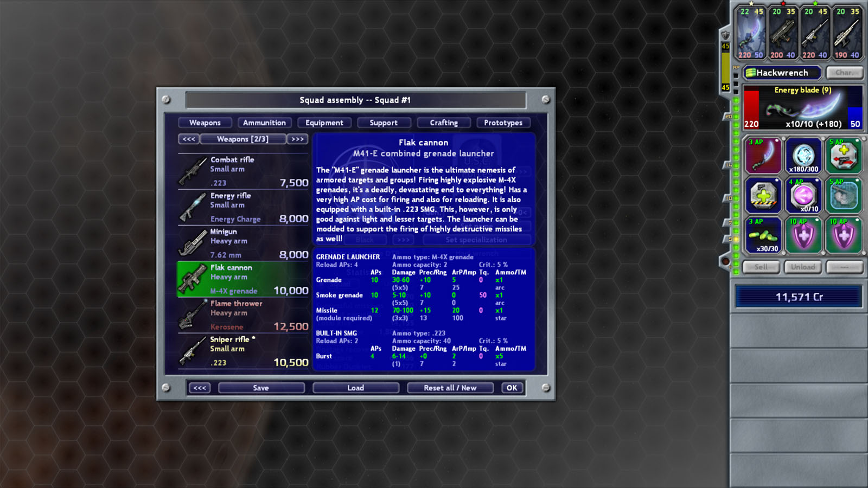Open the Prototypes tab
Viewport: 868px width, 488px height.
pos(503,123)
